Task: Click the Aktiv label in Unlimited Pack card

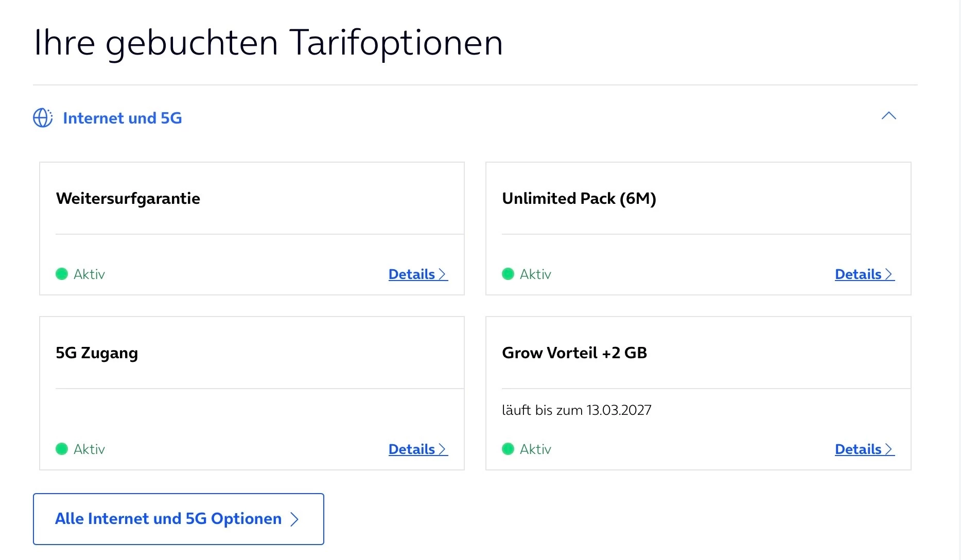Action: pos(535,274)
